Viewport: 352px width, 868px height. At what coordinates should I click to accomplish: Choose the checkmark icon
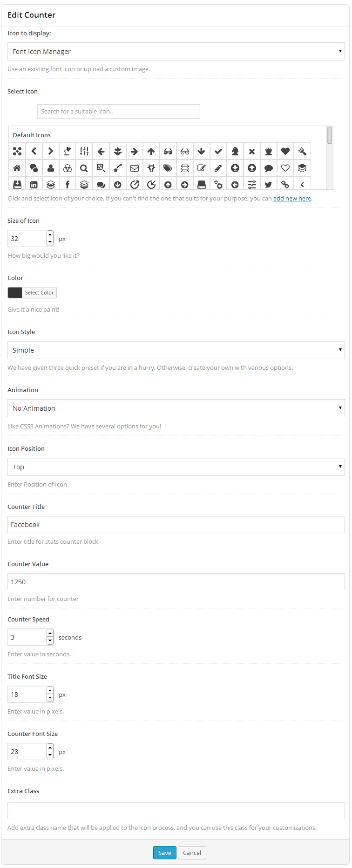point(218,151)
